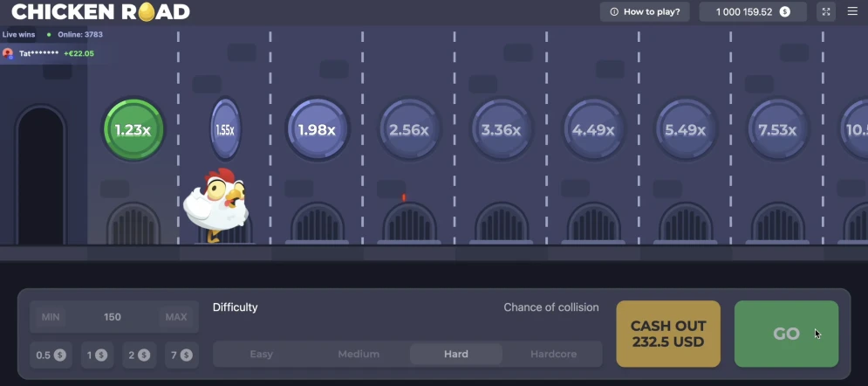Click the chicken character
This screenshot has height=386, width=868.
217,203
